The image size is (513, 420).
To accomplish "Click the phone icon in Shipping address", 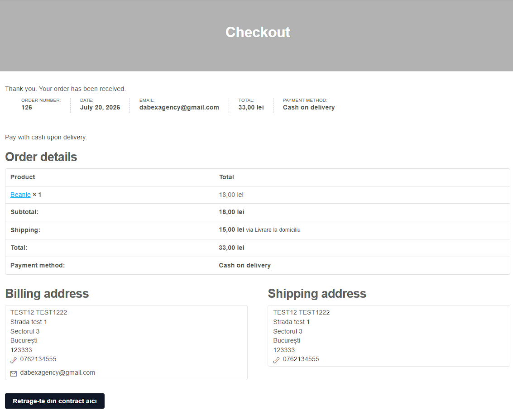I will coord(276,360).
